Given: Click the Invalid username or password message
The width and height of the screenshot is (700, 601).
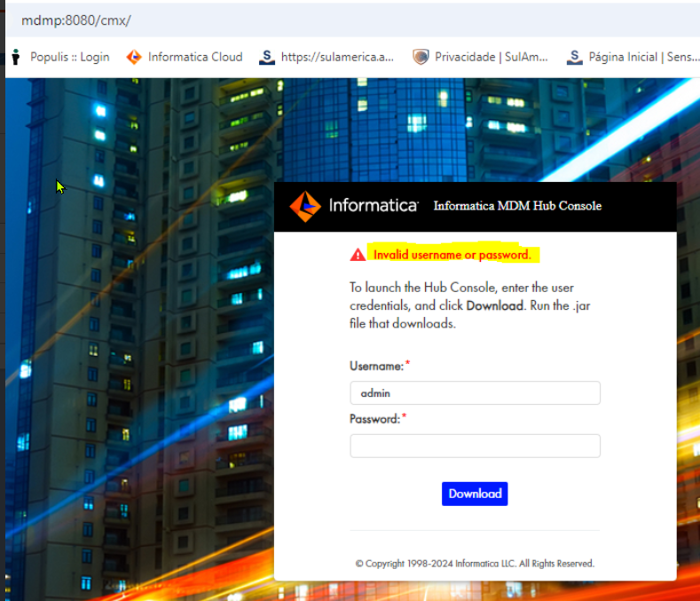Looking at the screenshot, I should [x=452, y=255].
